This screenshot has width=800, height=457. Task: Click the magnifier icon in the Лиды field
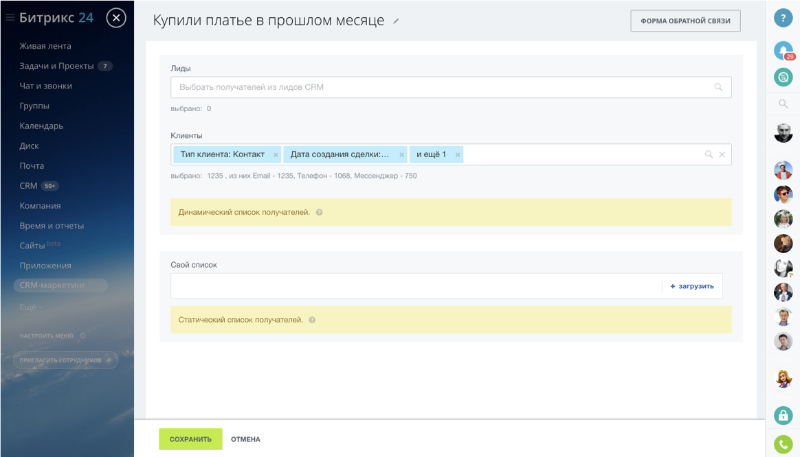coord(717,88)
